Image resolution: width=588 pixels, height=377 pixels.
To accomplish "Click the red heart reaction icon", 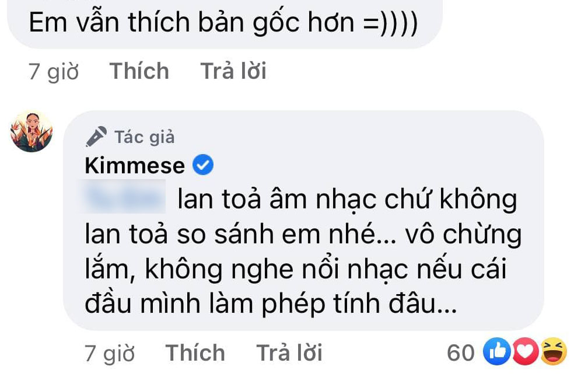I will pyautogui.click(x=524, y=351).
